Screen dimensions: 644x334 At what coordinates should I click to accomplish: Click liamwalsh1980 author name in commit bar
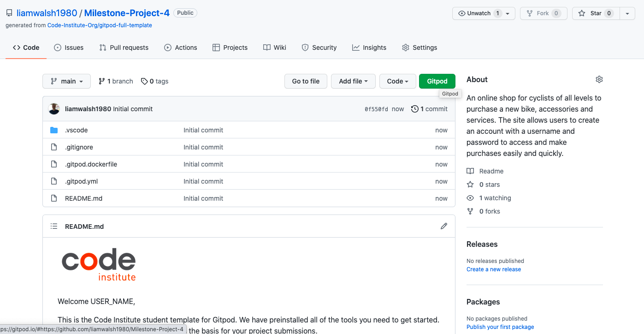[x=88, y=109]
